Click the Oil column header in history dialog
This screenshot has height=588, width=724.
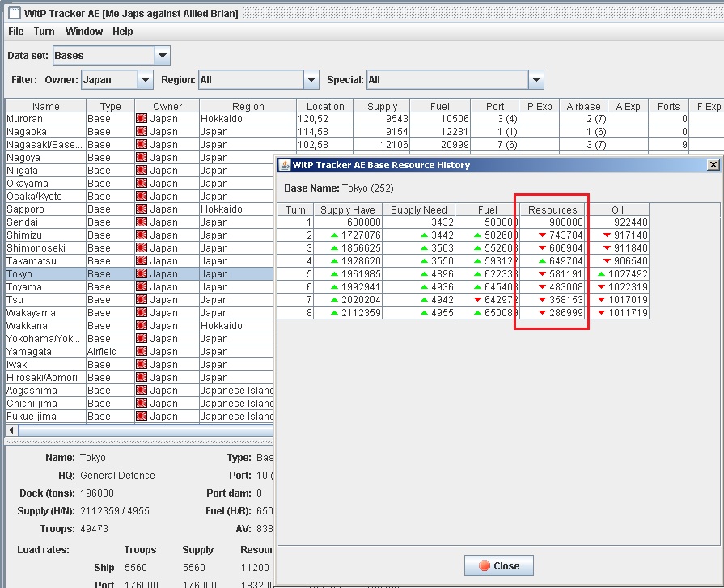point(617,209)
